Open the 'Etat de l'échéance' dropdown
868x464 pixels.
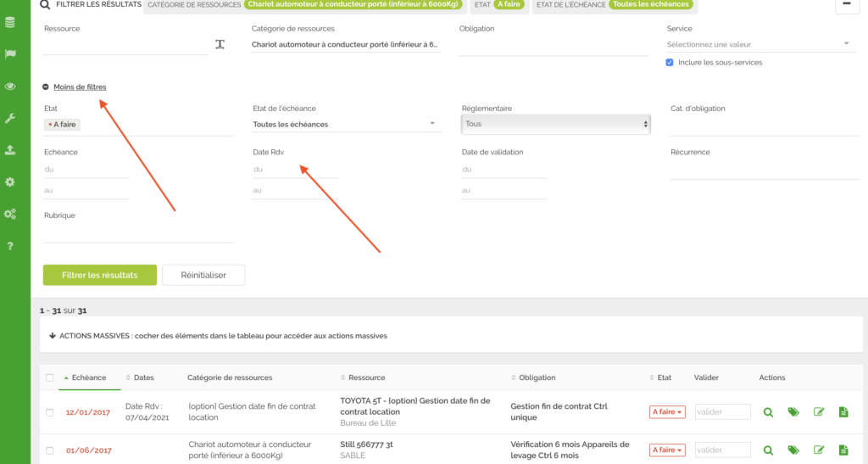pyautogui.click(x=347, y=125)
